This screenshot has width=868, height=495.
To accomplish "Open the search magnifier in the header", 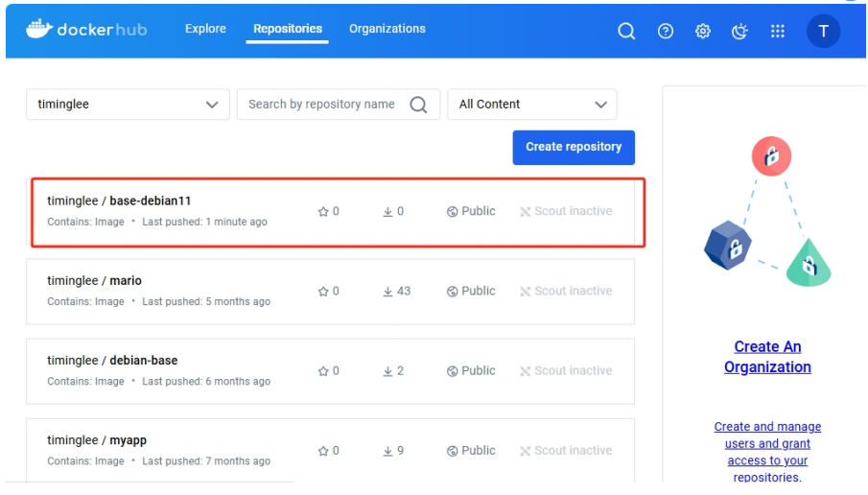I will point(626,31).
